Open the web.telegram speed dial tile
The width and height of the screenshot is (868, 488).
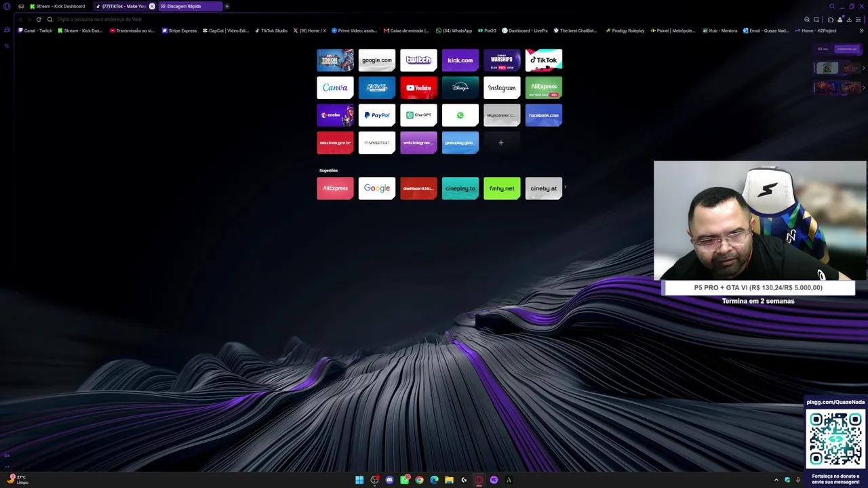[418, 143]
